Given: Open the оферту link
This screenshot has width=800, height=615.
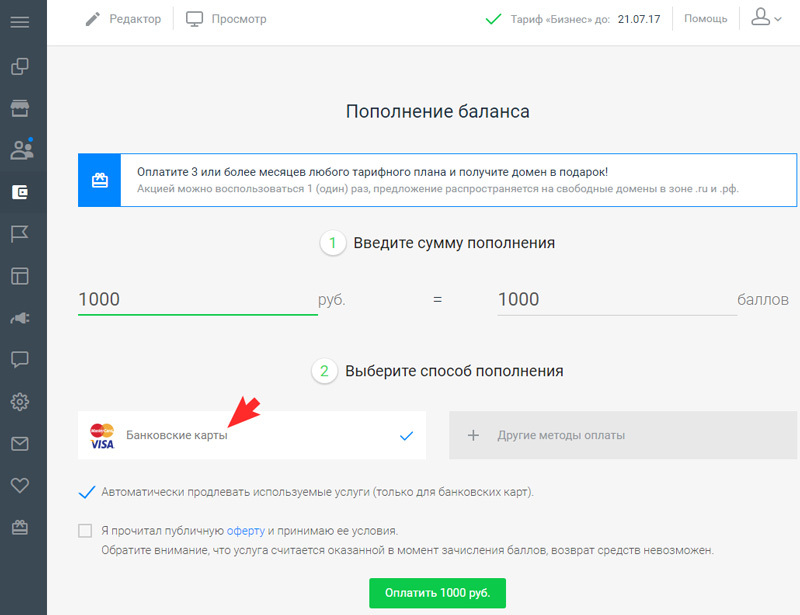Looking at the screenshot, I should 245,531.
